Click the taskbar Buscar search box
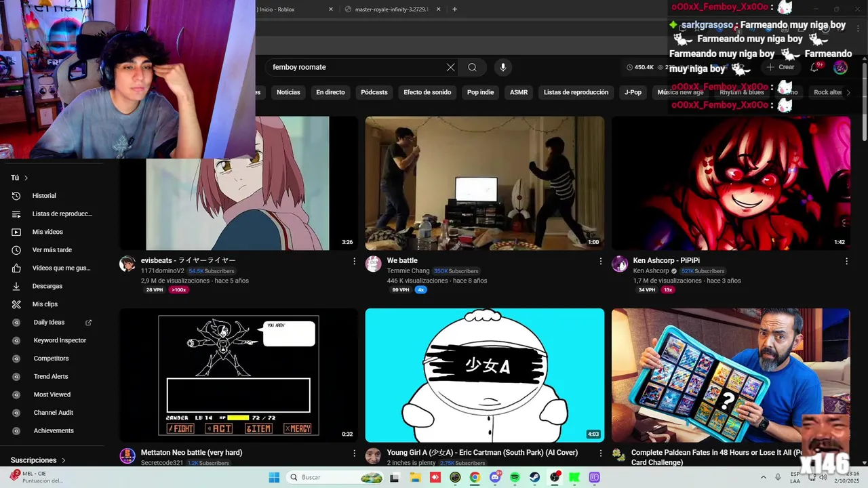 335,477
